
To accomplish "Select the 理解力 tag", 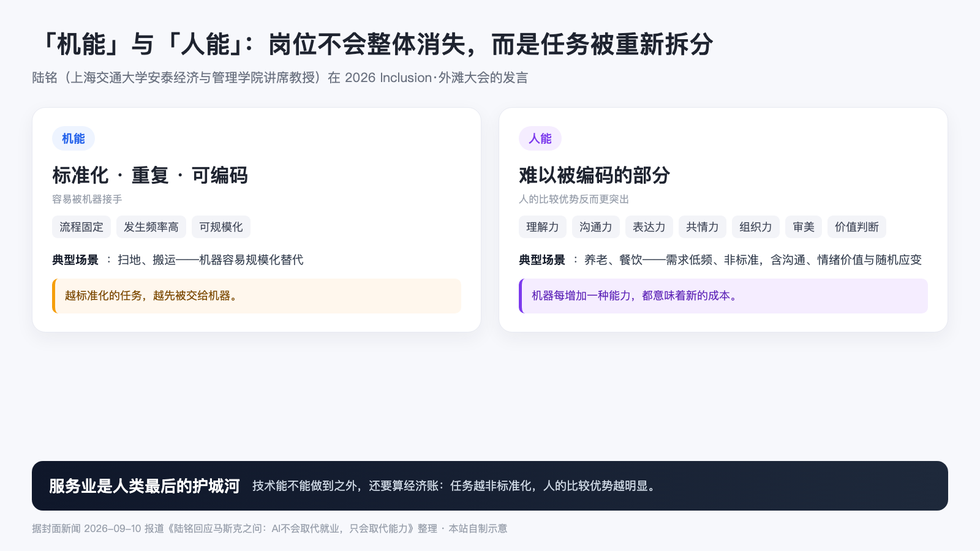I will tap(543, 227).
